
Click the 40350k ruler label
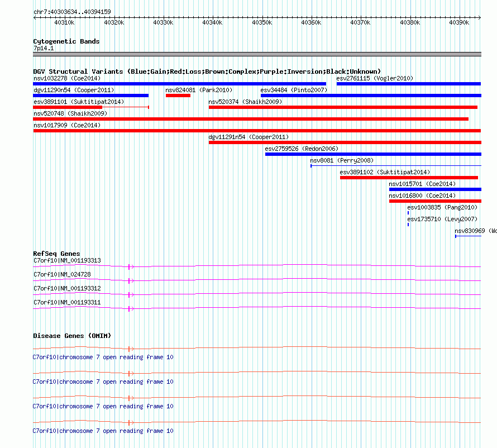[262, 22]
